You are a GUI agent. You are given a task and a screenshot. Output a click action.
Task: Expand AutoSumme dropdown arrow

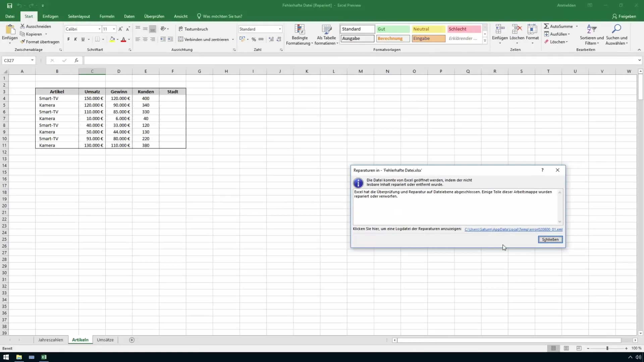coord(577,26)
